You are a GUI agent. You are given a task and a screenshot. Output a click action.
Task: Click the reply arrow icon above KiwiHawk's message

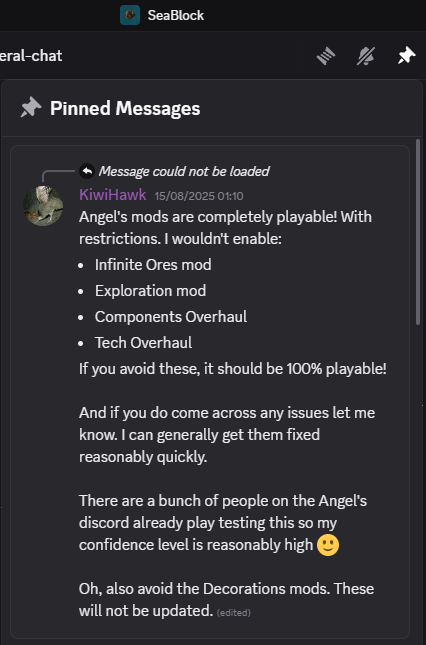(x=87, y=171)
